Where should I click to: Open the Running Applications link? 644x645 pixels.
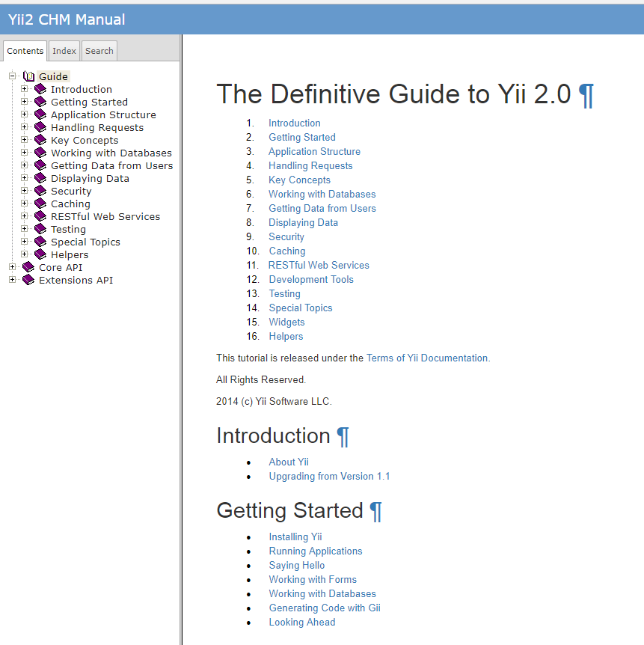[316, 551]
